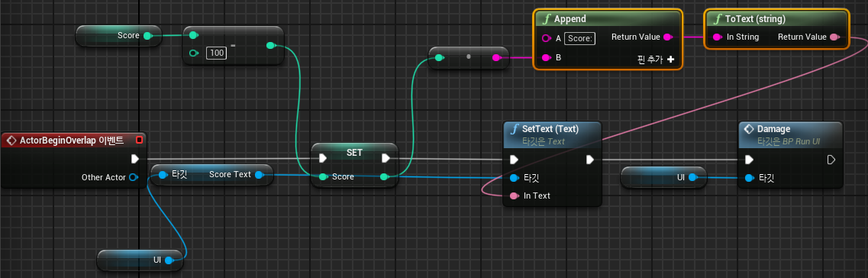The image size is (868, 278).
Task: Click the 100 value field in subtract node
Action: coord(216,53)
